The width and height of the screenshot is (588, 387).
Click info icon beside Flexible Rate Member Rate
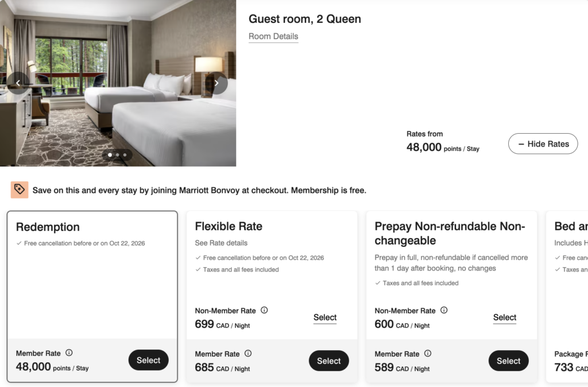coord(248,354)
